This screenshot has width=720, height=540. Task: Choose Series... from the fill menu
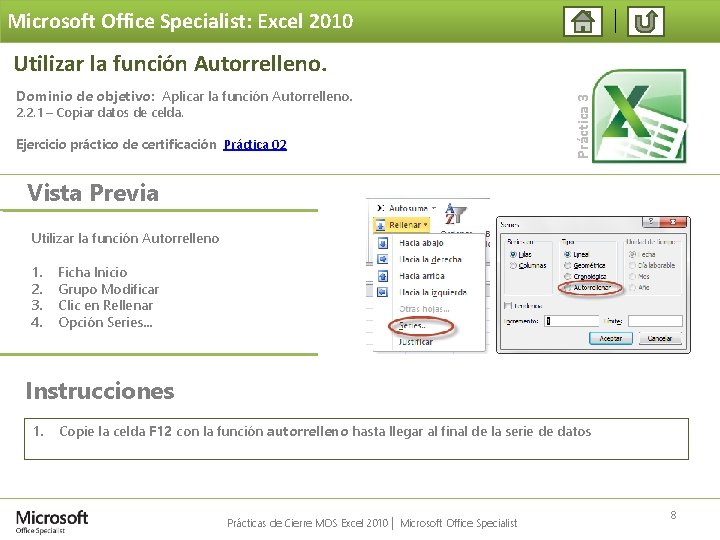coord(412,326)
